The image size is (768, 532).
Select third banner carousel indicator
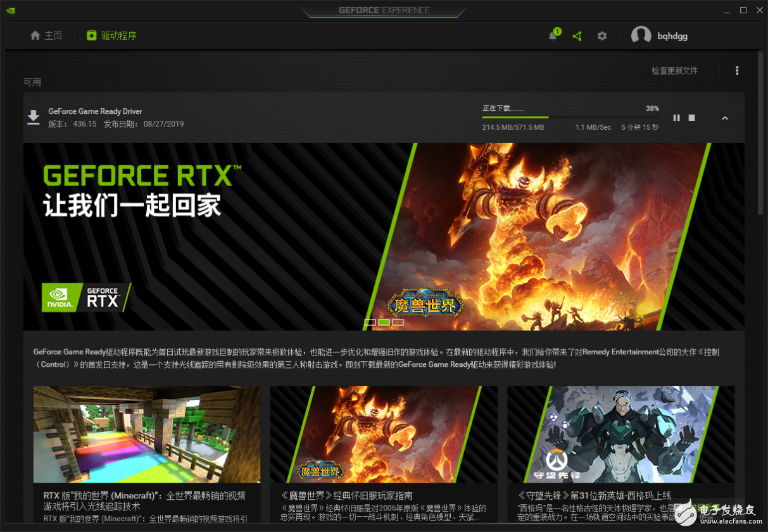tap(398, 323)
